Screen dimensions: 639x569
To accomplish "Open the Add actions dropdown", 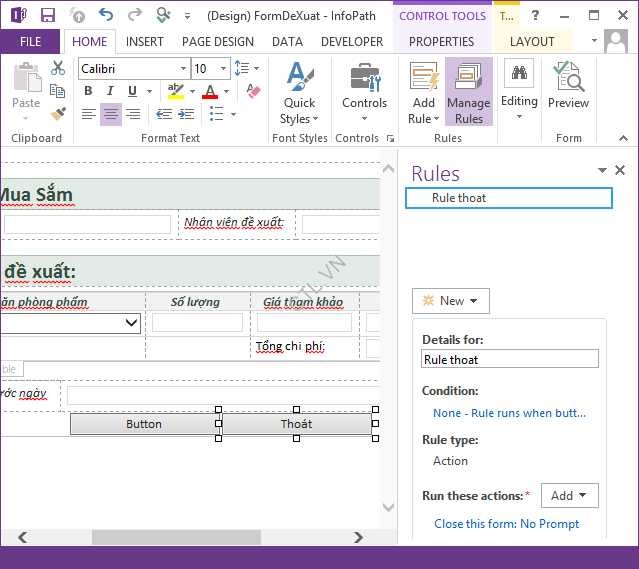I will coord(569,495).
